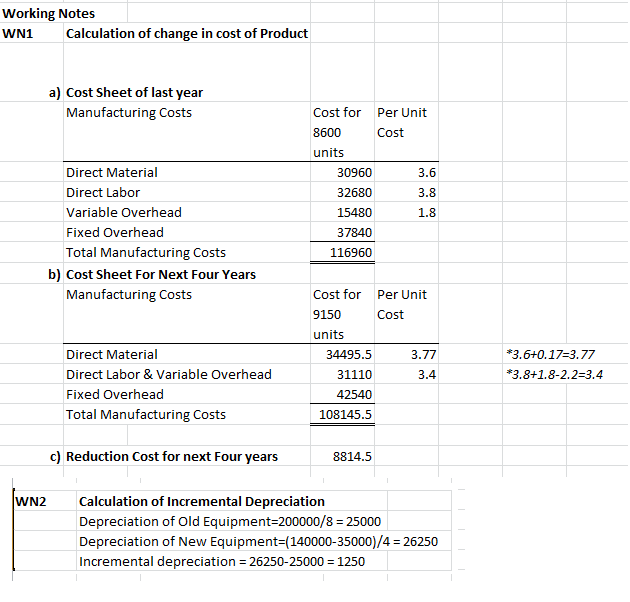Viewport: 630px width, 602px height.
Task: Select 'Calculation of change in cost of Product'
Action: [187, 33]
